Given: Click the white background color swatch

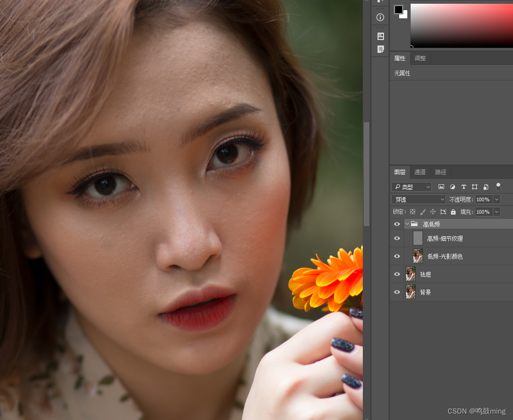Looking at the screenshot, I should (x=405, y=16).
